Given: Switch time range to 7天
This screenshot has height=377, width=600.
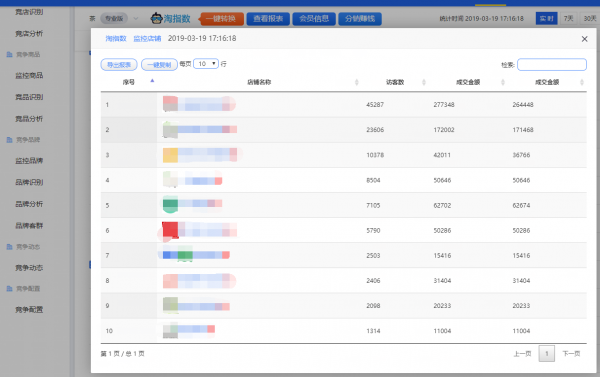Looking at the screenshot, I should (x=569, y=18).
